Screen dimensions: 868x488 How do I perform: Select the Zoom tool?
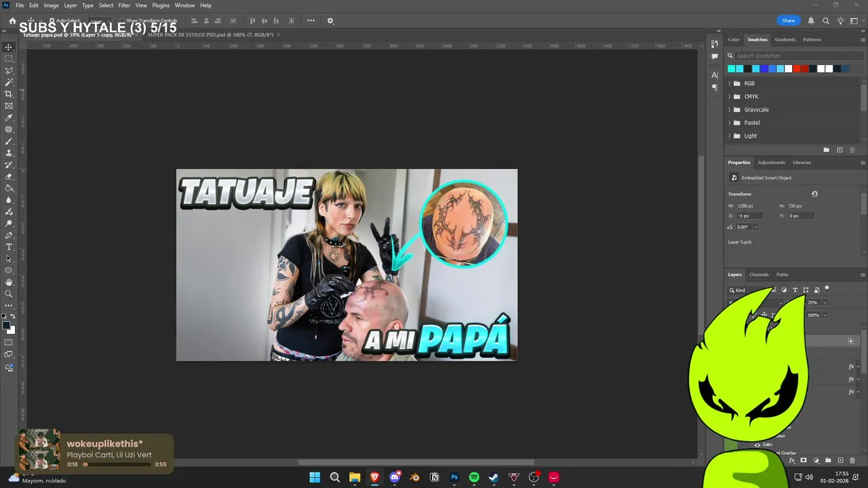[9, 294]
